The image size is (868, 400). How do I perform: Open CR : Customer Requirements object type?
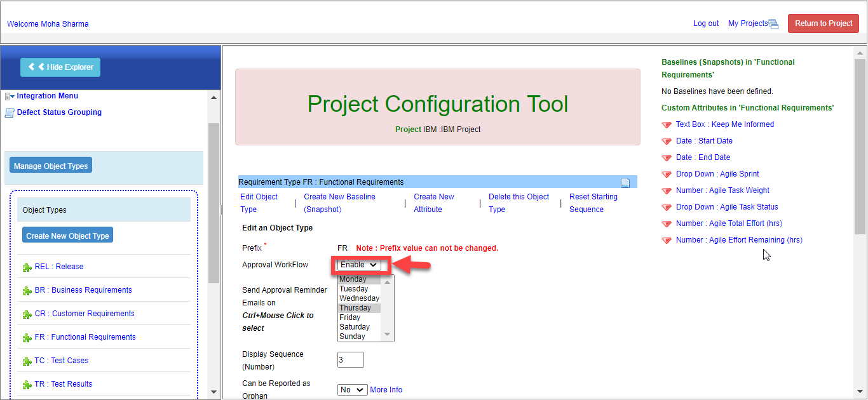[x=85, y=314]
